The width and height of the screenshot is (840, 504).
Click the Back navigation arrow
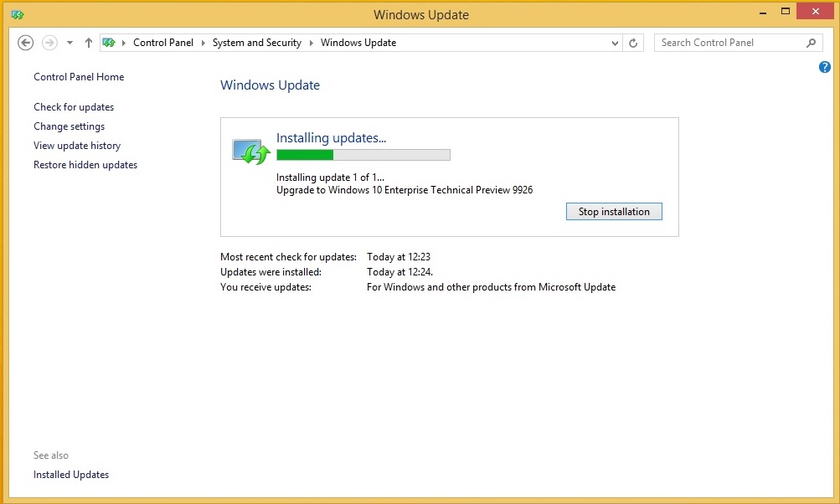(26, 43)
